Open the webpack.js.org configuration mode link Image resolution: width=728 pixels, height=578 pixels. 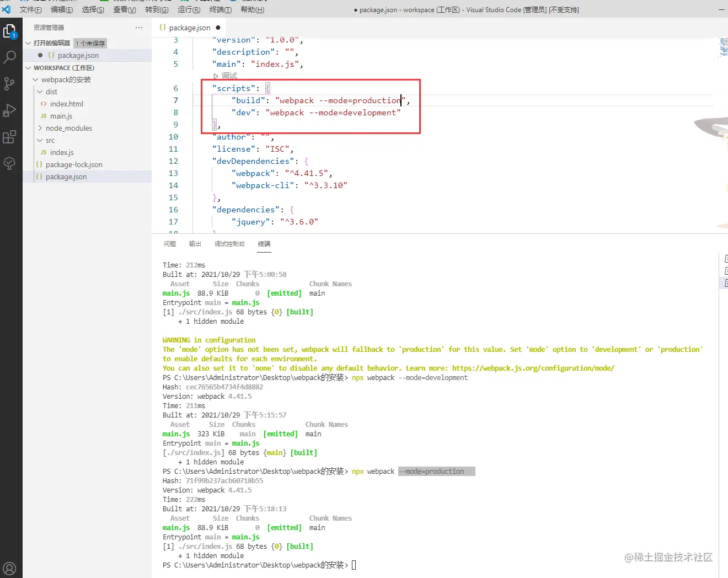coord(533,368)
